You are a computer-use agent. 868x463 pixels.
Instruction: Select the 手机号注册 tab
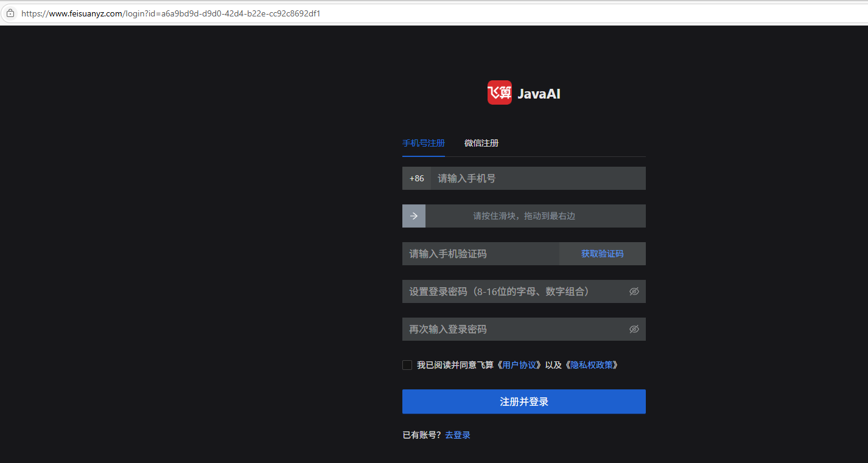(x=423, y=143)
